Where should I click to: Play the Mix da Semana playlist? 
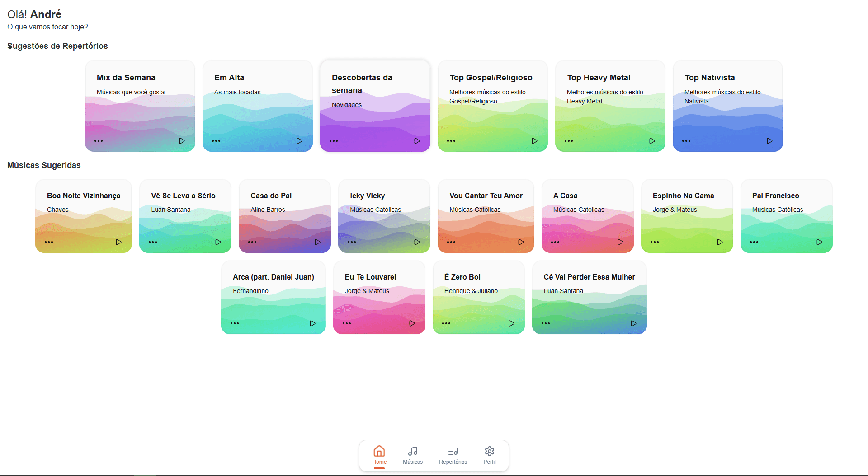[x=182, y=140]
